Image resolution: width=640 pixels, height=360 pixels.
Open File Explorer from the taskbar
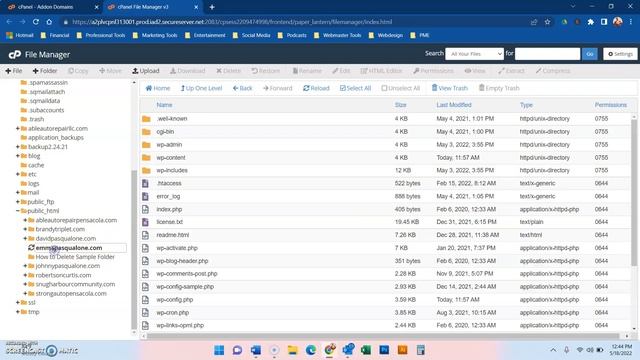click(293, 350)
